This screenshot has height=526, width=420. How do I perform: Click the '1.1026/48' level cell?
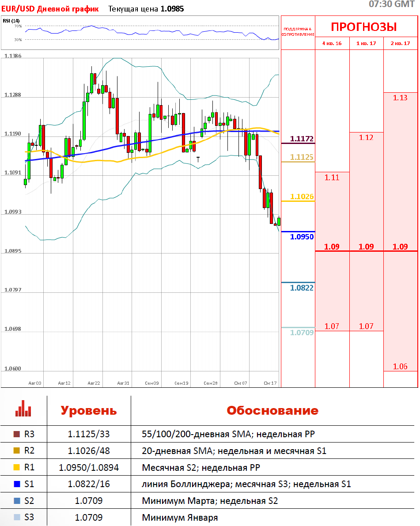[89, 451]
